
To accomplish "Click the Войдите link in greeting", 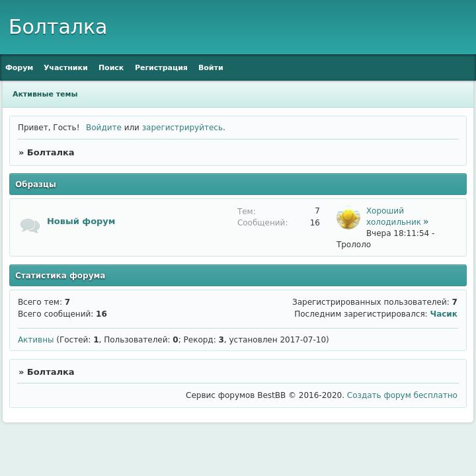I will point(104,128).
